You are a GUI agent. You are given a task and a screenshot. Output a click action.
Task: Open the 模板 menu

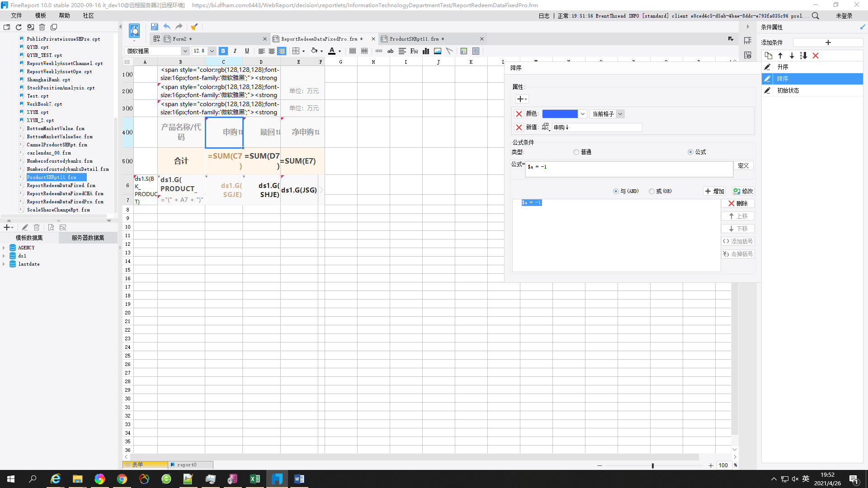40,15
